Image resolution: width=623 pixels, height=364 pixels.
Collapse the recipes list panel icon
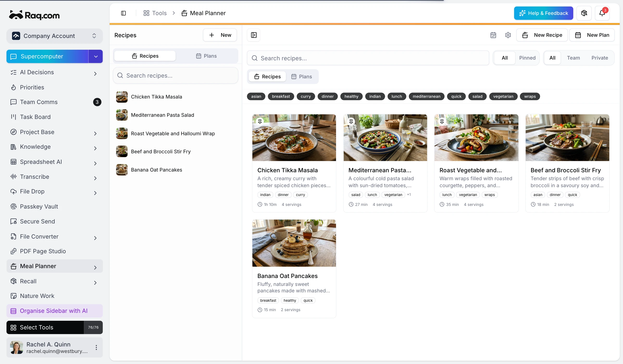click(x=254, y=35)
